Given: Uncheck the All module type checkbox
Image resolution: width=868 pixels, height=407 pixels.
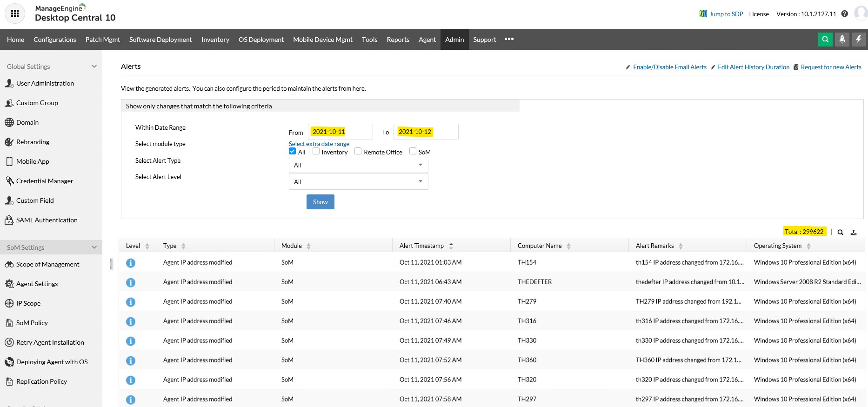Looking at the screenshot, I should click(293, 151).
